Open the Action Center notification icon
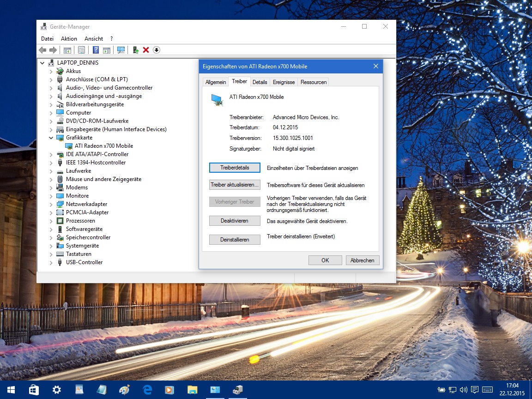532x399 pixels. [475, 390]
